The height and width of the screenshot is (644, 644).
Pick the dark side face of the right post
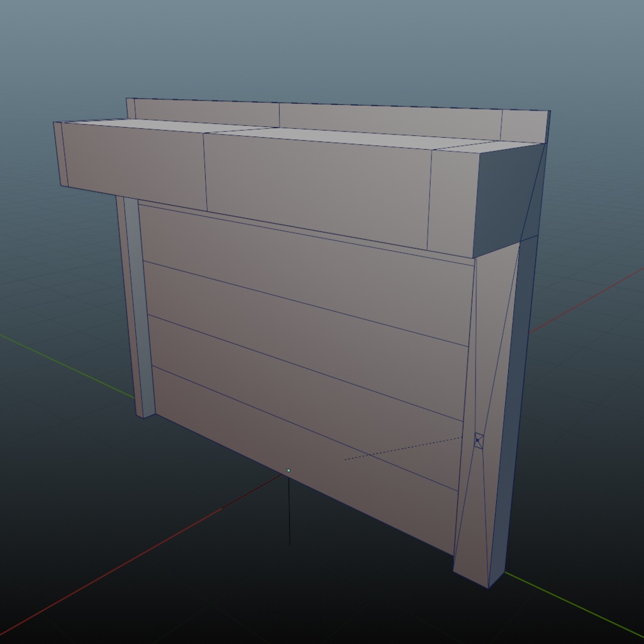coord(513,411)
